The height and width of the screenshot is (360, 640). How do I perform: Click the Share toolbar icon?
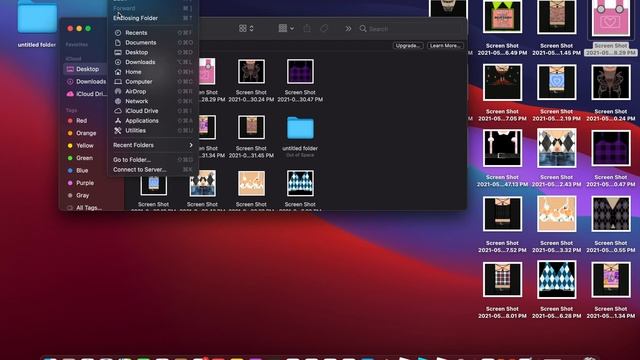click(307, 29)
